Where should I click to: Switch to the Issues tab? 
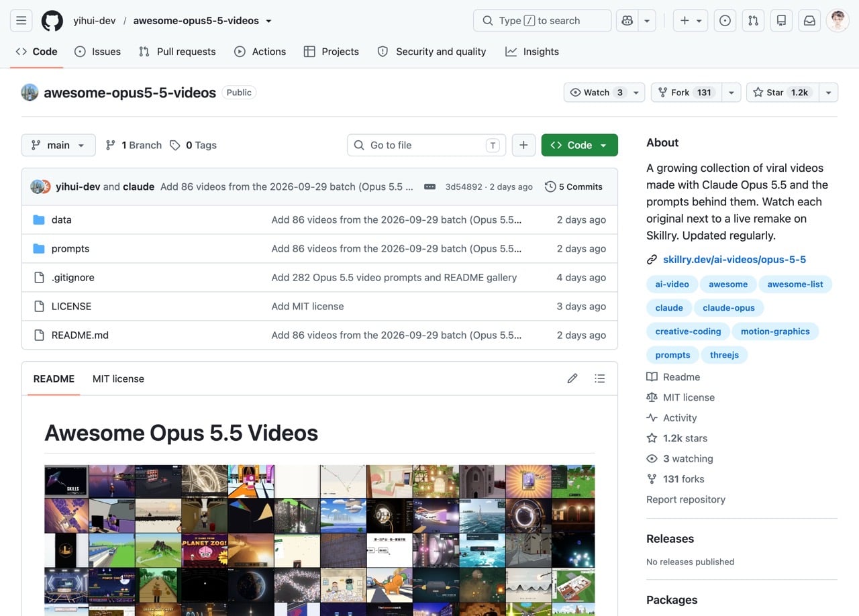(x=97, y=52)
